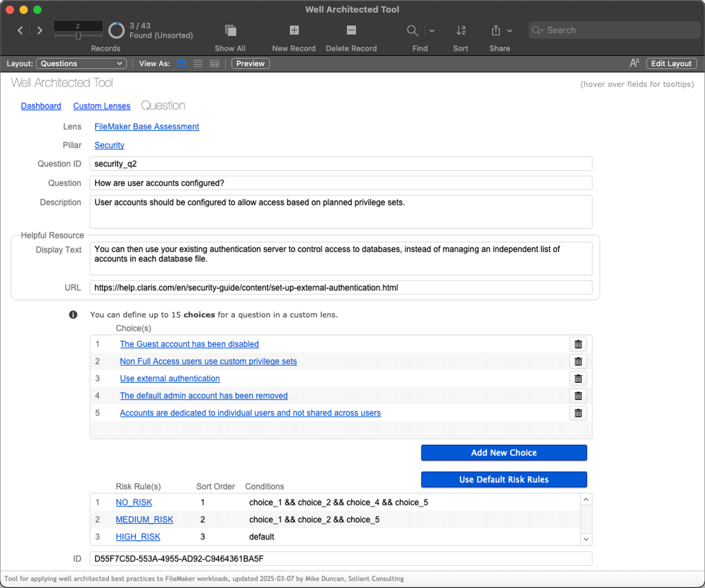Click the Add New Choice button
The height and width of the screenshot is (588, 705).
tap(504, 453)
